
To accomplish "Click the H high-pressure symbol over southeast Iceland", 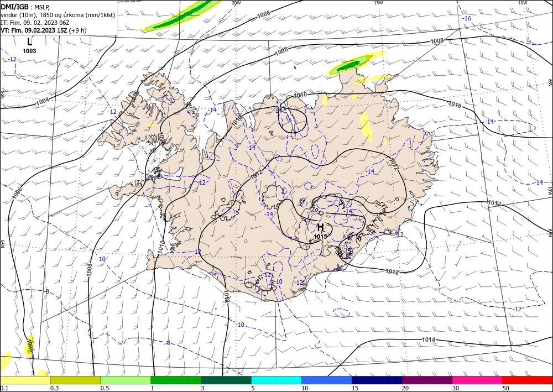I will (x=321, y=228).
